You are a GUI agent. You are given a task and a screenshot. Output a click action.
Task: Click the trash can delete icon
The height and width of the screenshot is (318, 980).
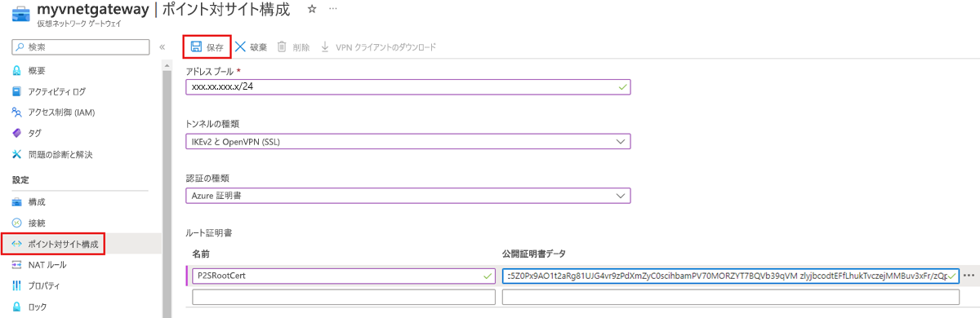[x=282, y=47]
